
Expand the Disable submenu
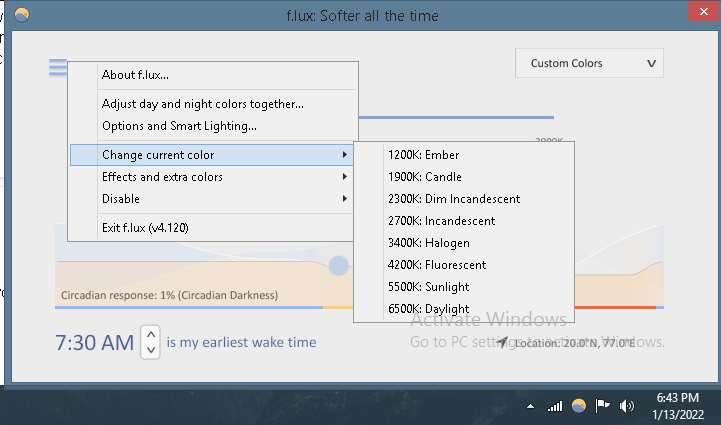213,199
